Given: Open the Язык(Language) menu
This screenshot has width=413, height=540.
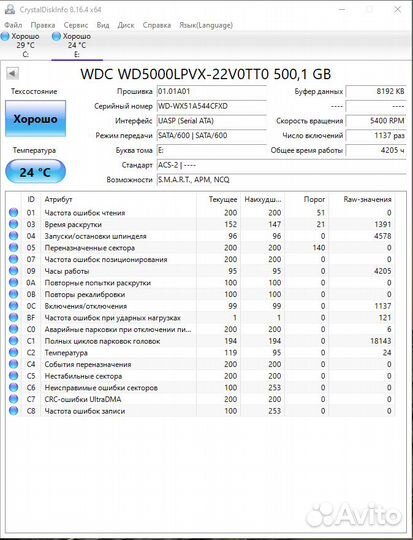Looking at the screenshot, I should click(x=206, y=25).
